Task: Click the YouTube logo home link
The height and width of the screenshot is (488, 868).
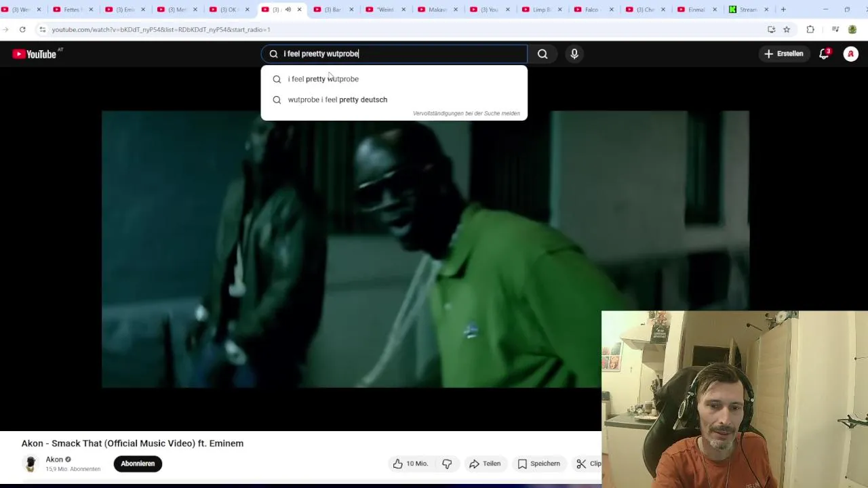Action: [x=35, y=54]
